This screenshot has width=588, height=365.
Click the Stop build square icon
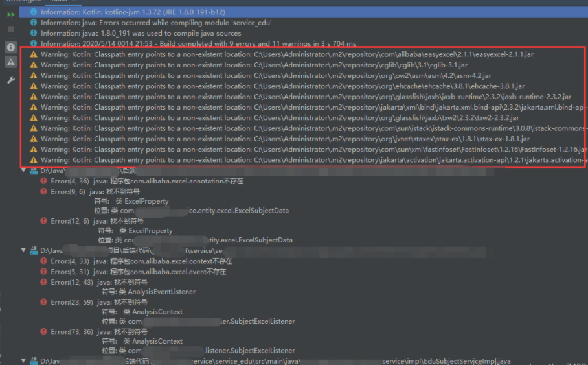(x=10, y=29)
